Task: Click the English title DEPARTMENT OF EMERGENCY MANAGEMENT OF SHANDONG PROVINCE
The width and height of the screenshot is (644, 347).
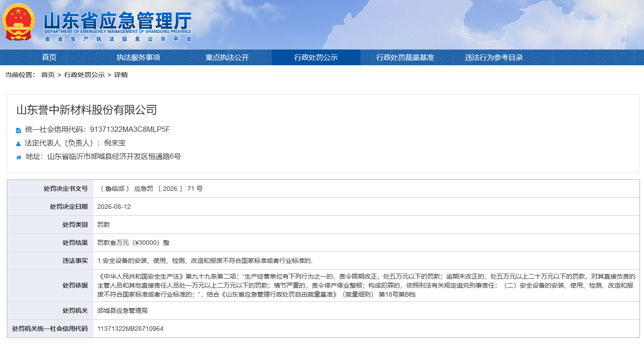Action: click(118, 32)
